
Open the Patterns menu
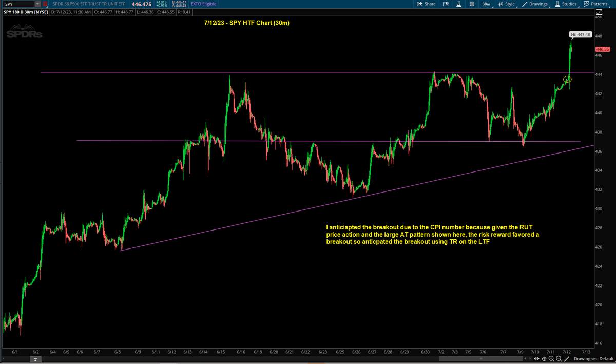coord(598,4)
